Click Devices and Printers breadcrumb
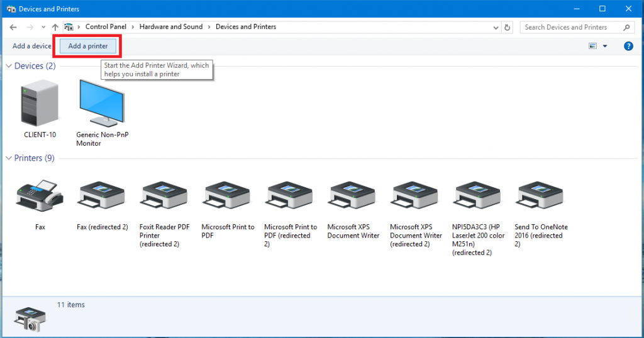This screenshot has width=644, height=338. click(x=246, y=26)
